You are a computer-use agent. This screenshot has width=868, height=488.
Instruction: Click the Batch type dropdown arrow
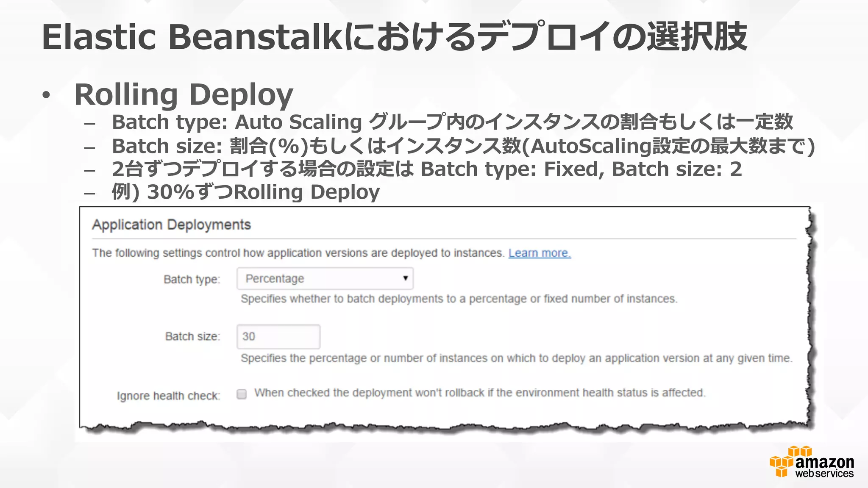pyautogui.click(x=405, y=278)
